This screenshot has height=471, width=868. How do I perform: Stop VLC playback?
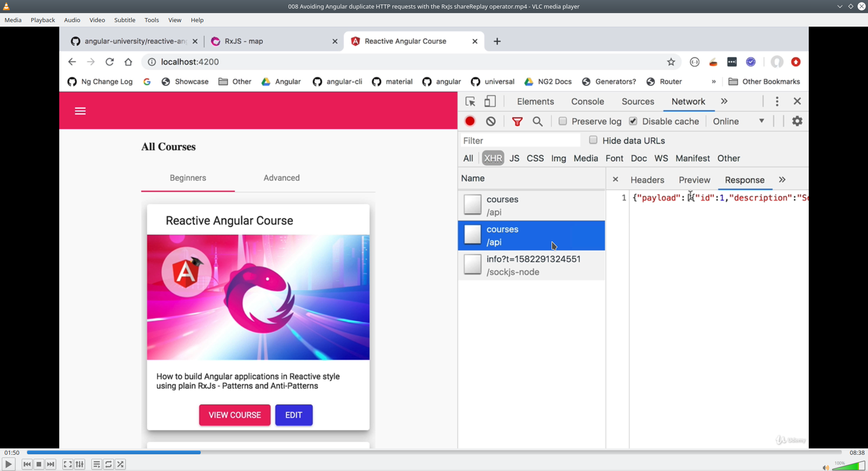(39, 464)
